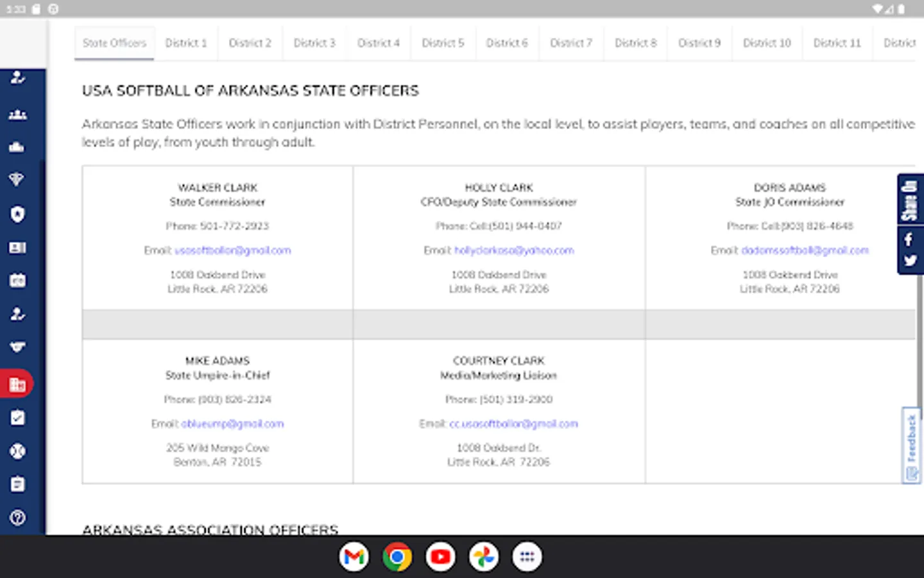The width and height of the screenshot is (924, 578).
Task: Open the clipboard list sidebar icon
Action: click(x=17, y=484)
